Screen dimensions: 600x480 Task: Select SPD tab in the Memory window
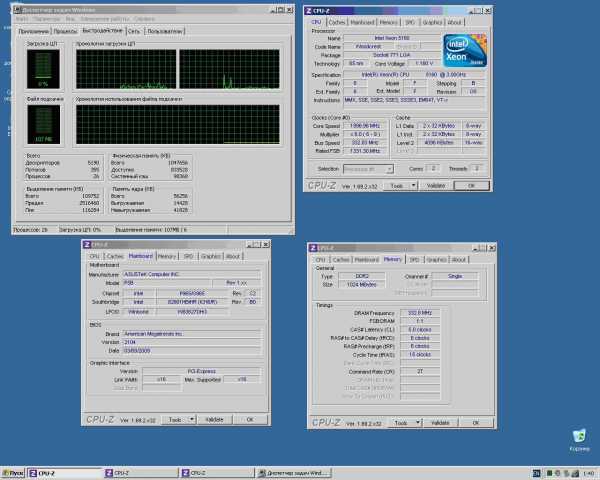click(414, 258)
